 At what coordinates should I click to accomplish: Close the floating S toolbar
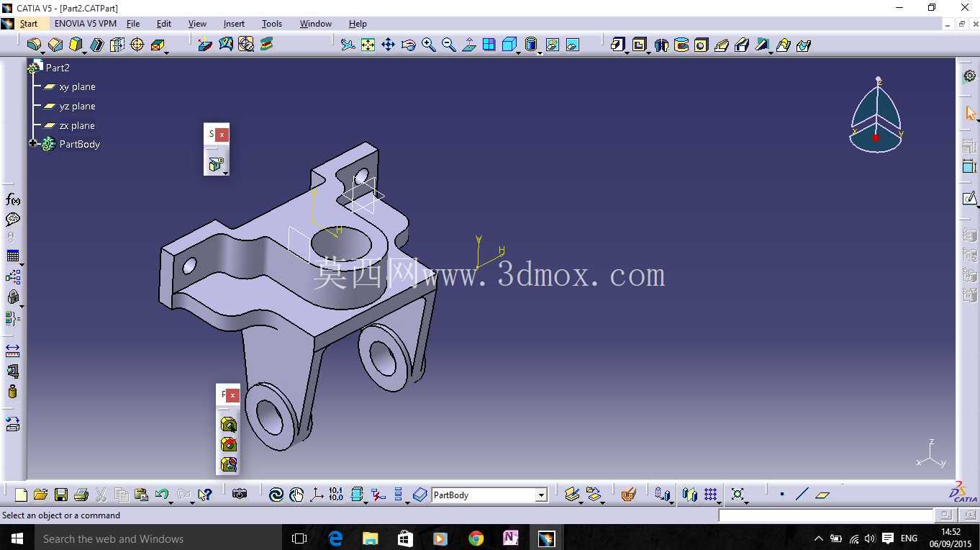point(222,134)
